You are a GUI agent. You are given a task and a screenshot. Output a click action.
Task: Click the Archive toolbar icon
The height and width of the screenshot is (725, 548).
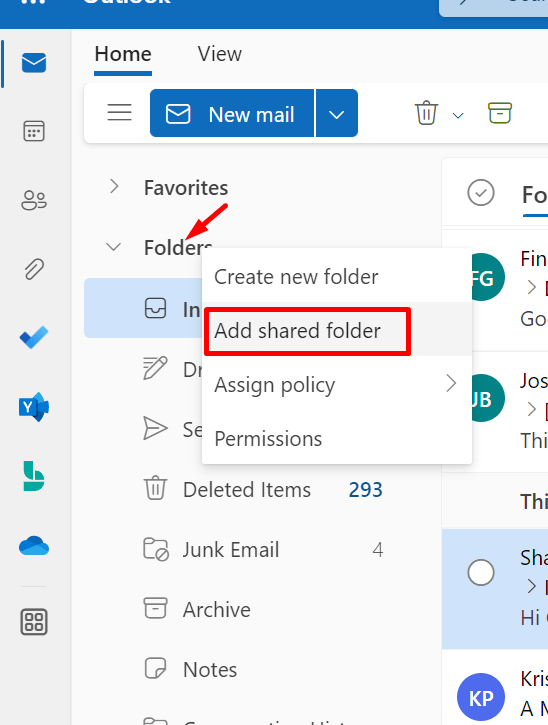(500, 113)
